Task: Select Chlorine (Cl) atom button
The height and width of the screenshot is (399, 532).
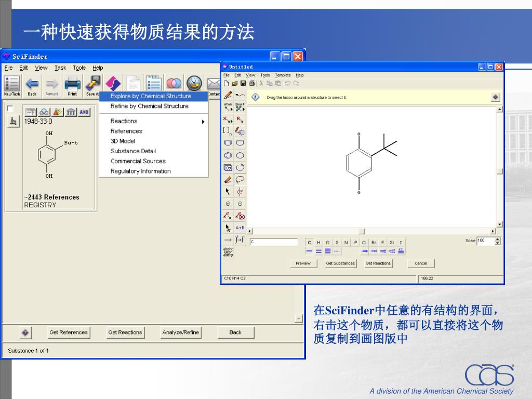Action: click(x=364, y=242)
